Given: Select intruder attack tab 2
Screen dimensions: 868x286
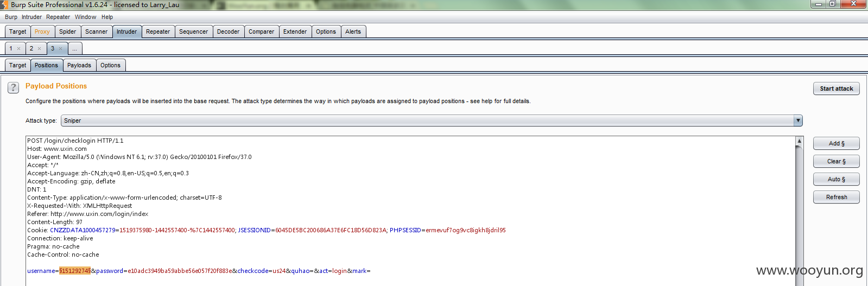Looking at the screenshot, I should tap(31, 48).
